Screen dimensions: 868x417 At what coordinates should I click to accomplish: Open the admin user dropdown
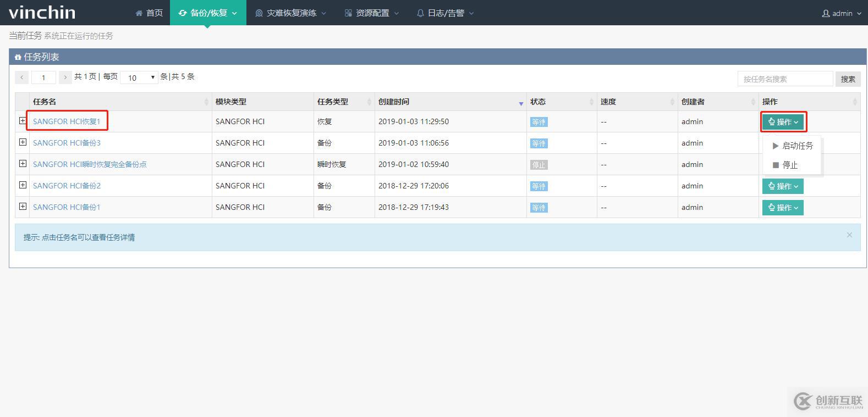pos(841,13)
